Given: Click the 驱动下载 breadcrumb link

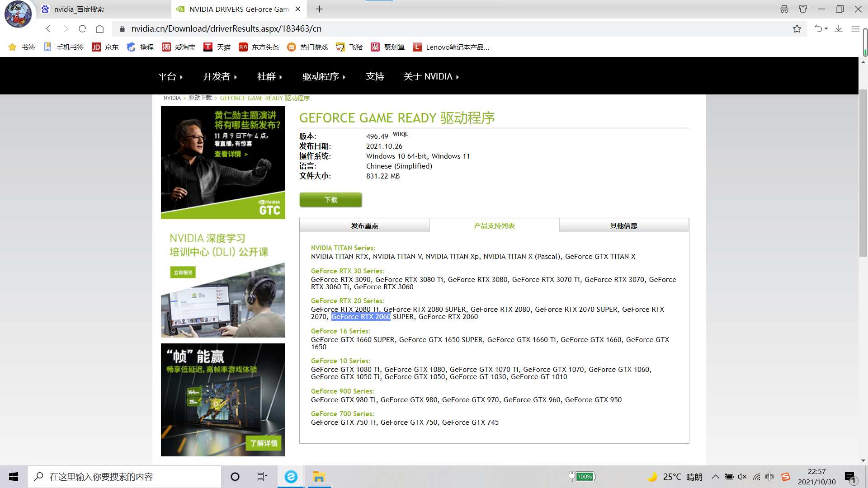Looking at the screenshot, I should point(200,98).
